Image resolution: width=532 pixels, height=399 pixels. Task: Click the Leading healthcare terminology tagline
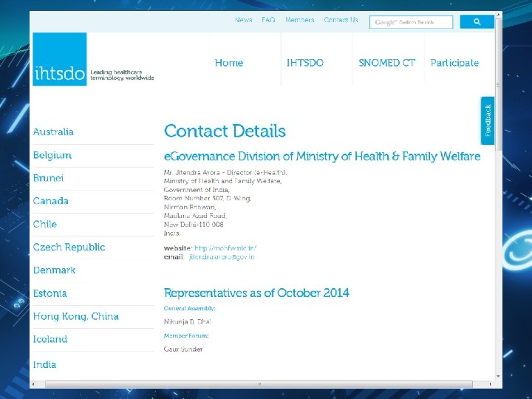pos(122,75)
